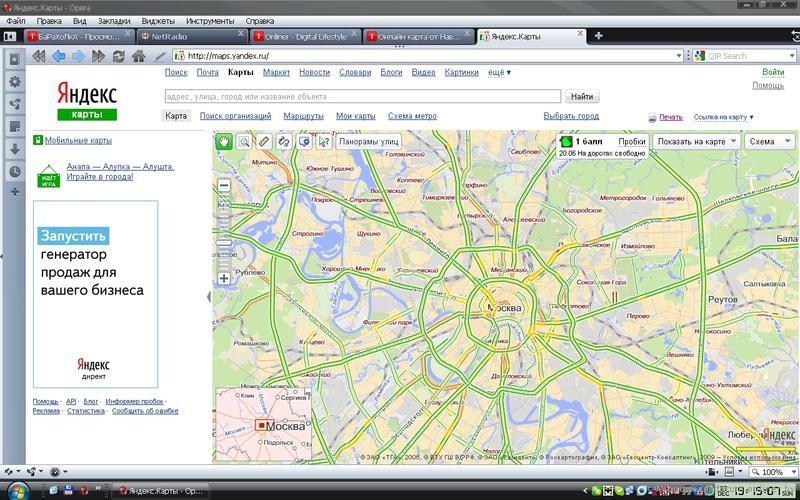Toggle the Opera panel bar button left of tabs

pyautogui.click(x=10, y=37)
